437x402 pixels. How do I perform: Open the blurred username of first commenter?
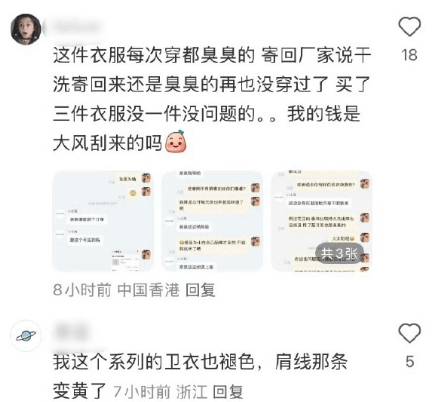pos(77,26)
